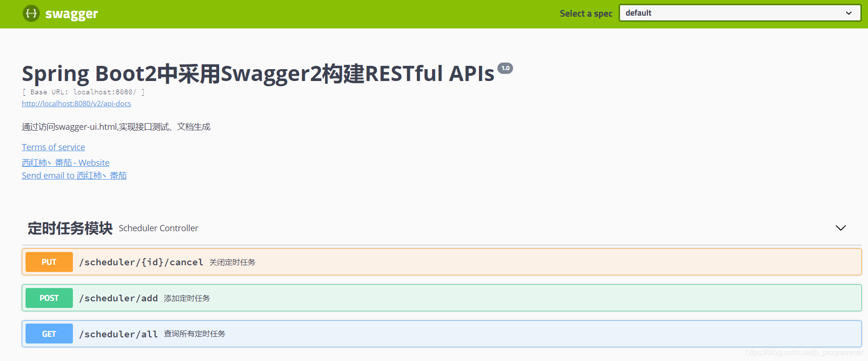The height and width of the screenshot is (361, 868).
Task: Click the 1.0 version badge
Action: [x=505, y=68]
